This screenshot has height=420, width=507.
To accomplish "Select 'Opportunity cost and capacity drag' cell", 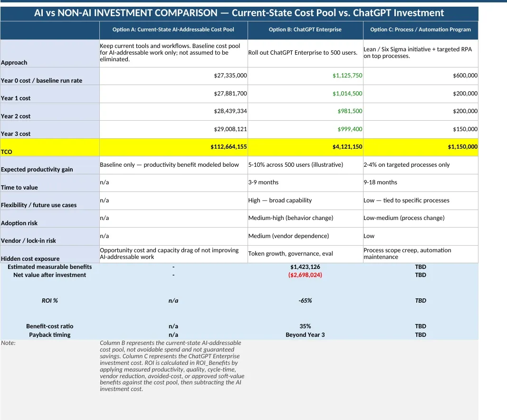I will tap(173, 254).
